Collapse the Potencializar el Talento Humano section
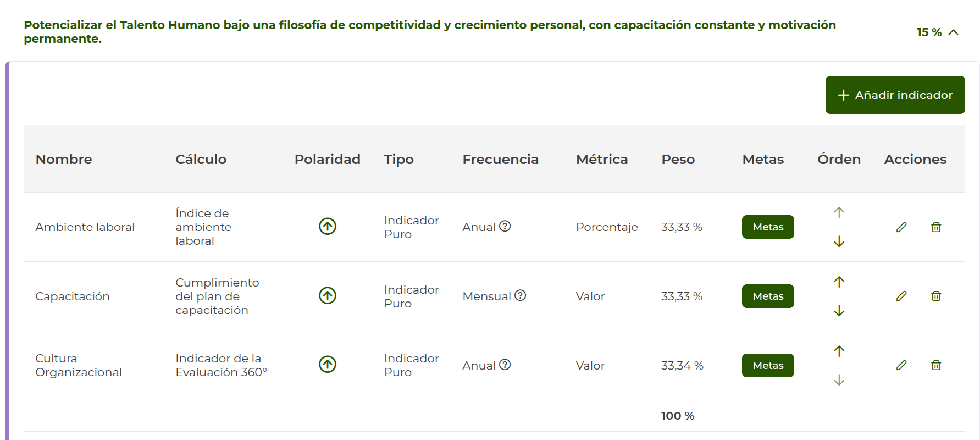The image size is (980, 440). (954, 32)
